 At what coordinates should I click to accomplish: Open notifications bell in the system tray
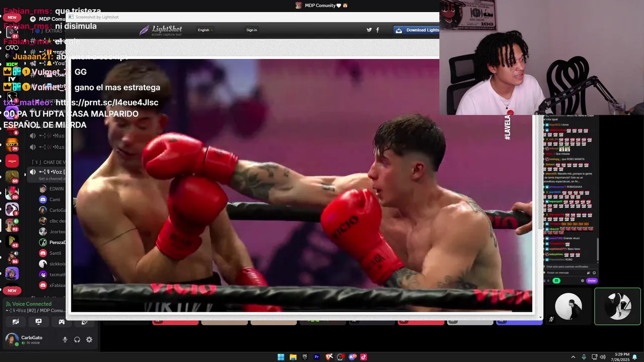[635, 357]
